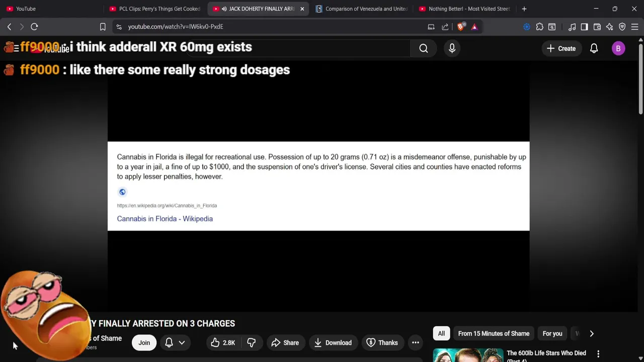Select the For you filter chip
The width and height of the screenshot is (644, 362).
tap(552, 334)
